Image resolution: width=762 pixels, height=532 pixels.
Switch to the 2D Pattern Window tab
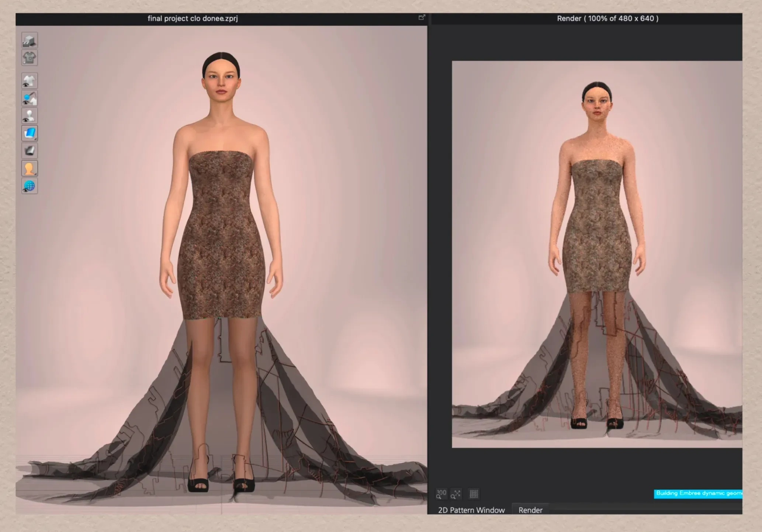click(x=471, y=510)
